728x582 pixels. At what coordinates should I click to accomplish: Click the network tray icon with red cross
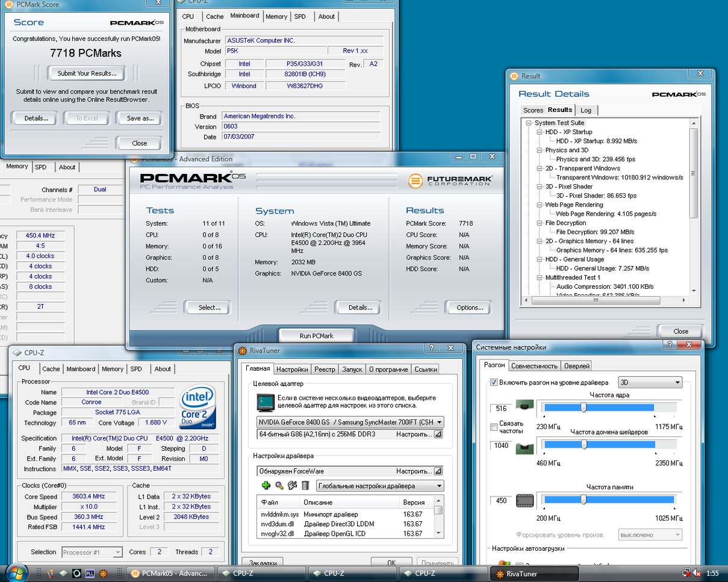[685, 574]
